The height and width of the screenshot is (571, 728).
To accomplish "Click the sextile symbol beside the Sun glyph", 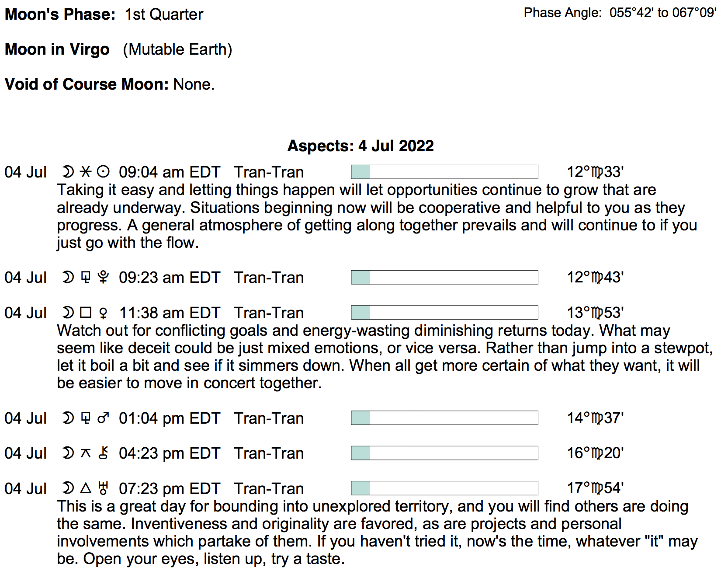I will click(x=86, y=172).
